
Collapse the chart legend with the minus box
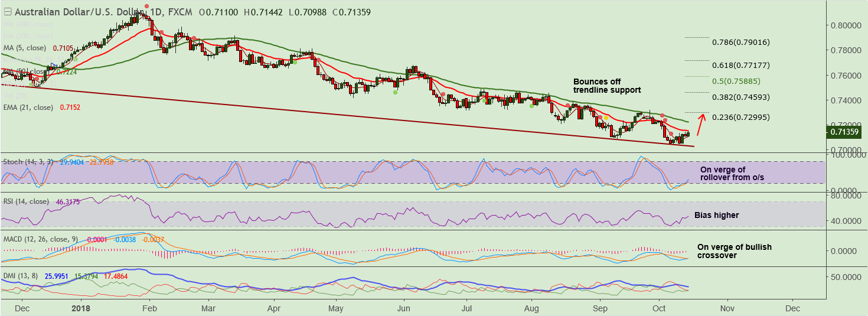click(7, 12)
